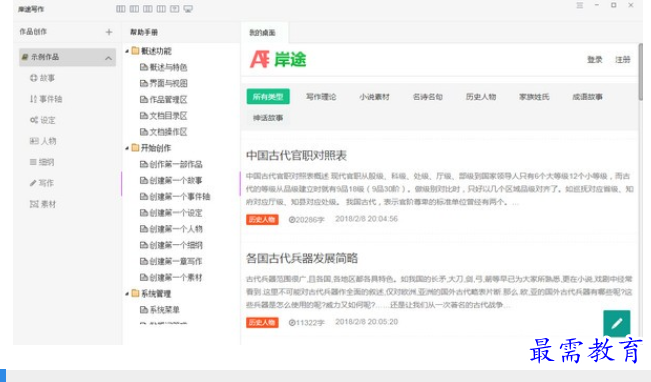Screen dimensions: 651x382
Task: Click the 11322字 word count
Action: pyautogui.click(x=306, y=322)
